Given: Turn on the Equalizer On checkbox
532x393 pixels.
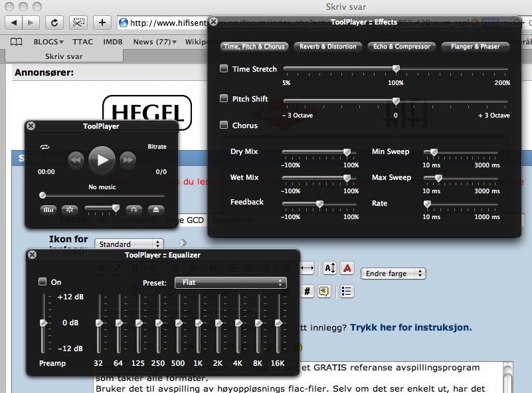Looking at the screenshot, I should tap(43, 281).
